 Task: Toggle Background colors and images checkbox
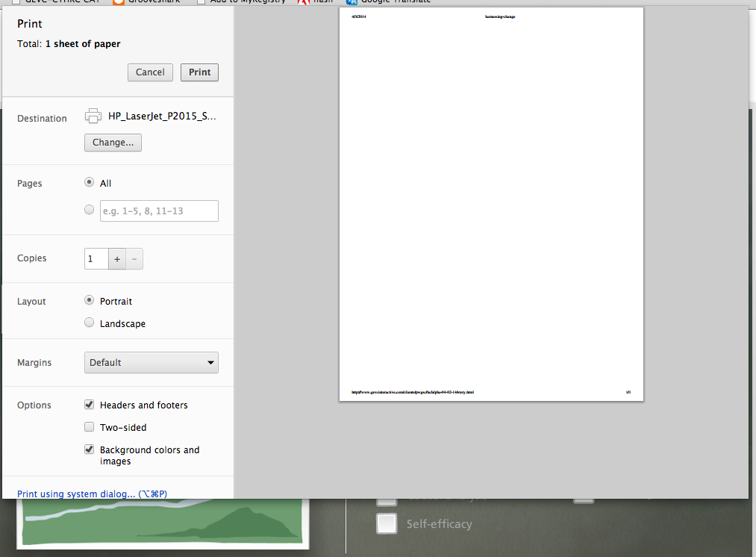point(90,449)
